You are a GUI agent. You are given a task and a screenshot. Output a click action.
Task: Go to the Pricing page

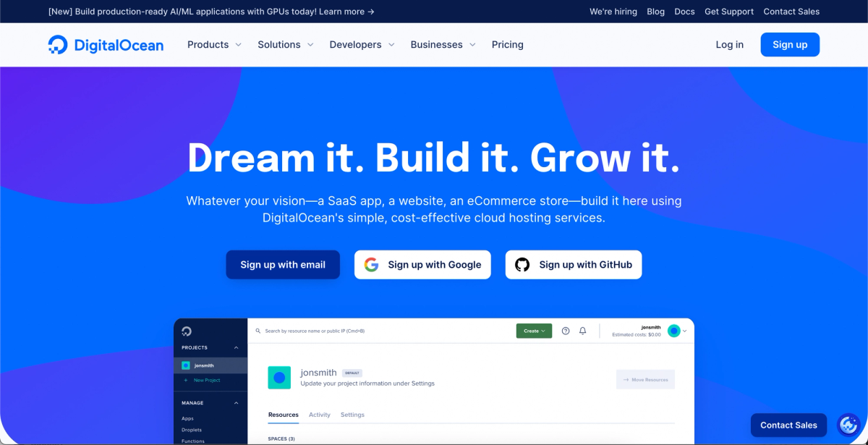point(508,45)
